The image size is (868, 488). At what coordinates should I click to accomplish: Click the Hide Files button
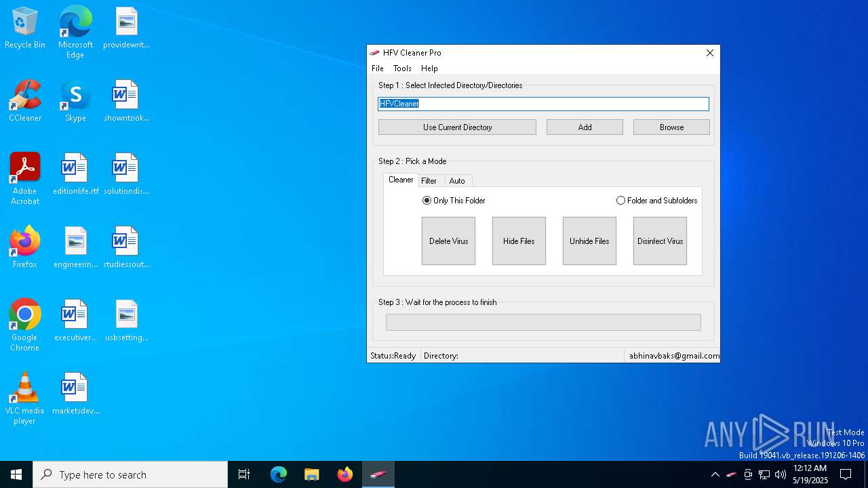coord(519,241)
